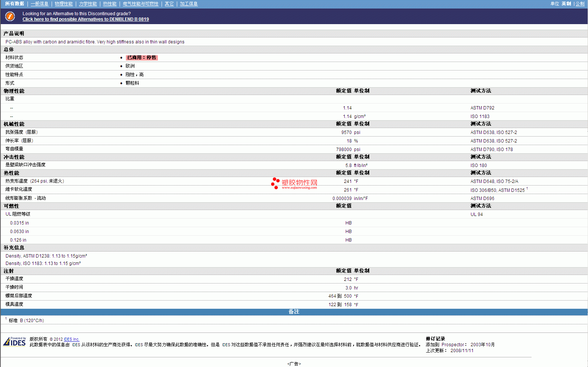Open the 电气性能与可燃性 tab
This screenshot has width=588, height=367.
point(140,4)
